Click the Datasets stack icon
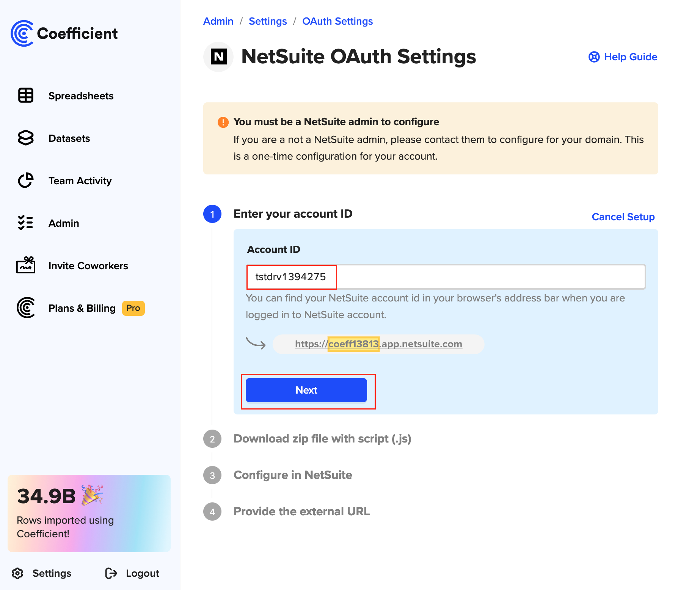 [x=26, y=138]
